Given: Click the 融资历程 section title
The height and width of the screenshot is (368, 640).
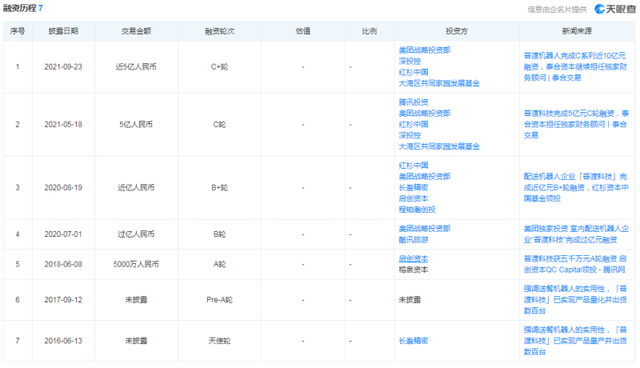Looking at the screenshot, I should pyautogui.click(x=20, y=8).
